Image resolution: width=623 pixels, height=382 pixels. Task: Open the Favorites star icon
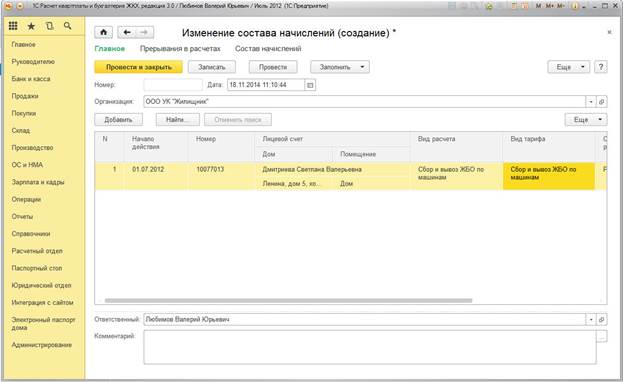tap(31, 26)
